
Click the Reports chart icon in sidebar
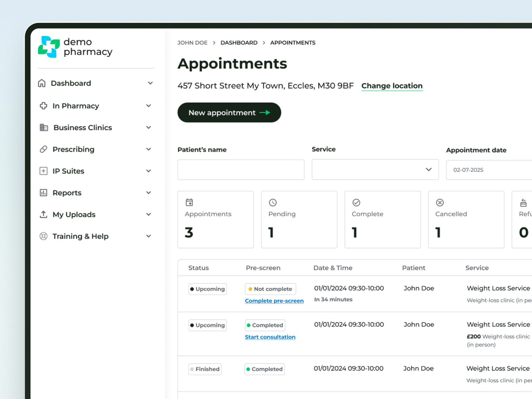[x=43, y=193]
